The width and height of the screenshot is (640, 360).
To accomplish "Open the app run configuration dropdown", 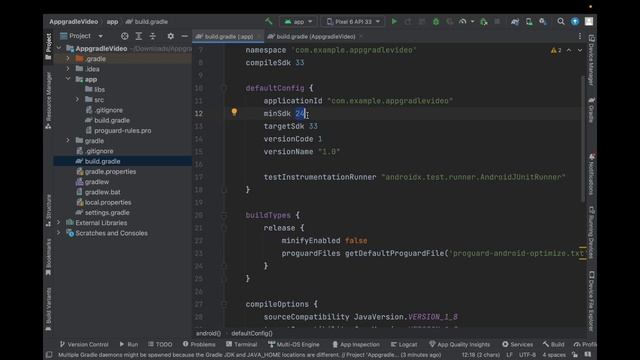I will [298, 22].
